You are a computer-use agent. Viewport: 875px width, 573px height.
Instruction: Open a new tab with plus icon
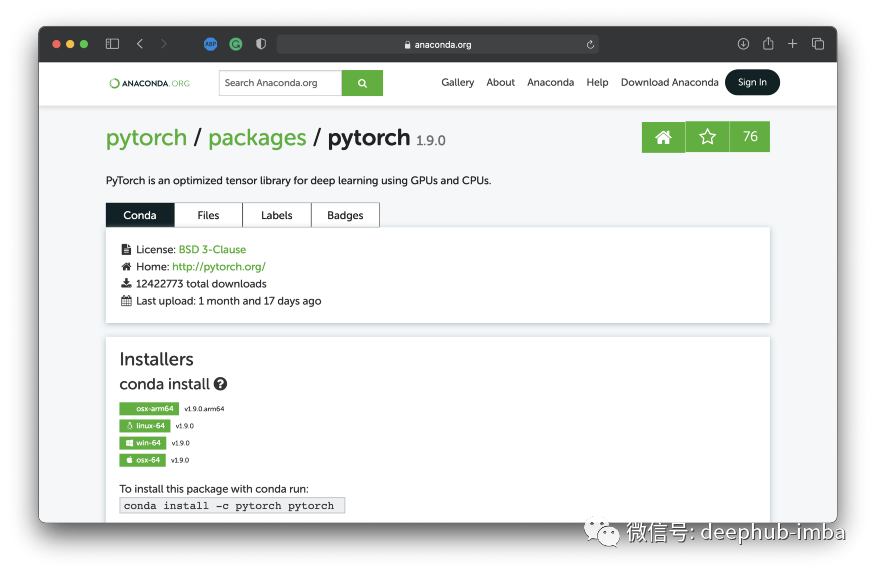(x=792, y=44)
